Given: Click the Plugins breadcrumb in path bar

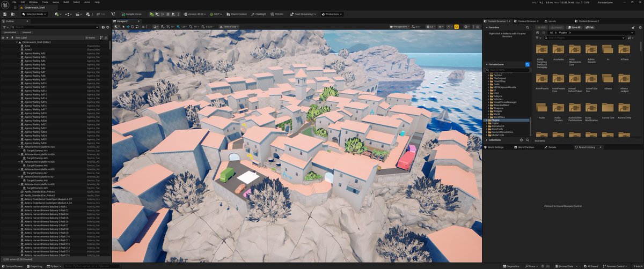Looking at the screenshot, I should pyautogui.click(x=563, y=33).
